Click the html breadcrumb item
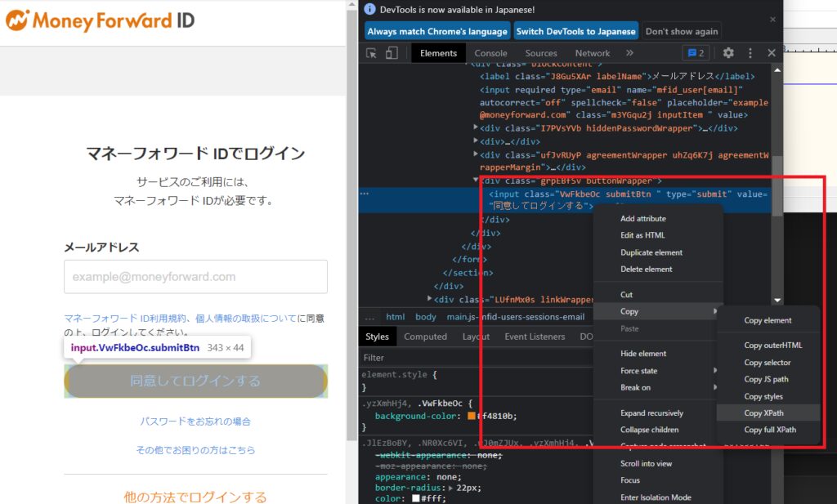The width and height of the screenshot is (837, 504). [x=395, y=317]
